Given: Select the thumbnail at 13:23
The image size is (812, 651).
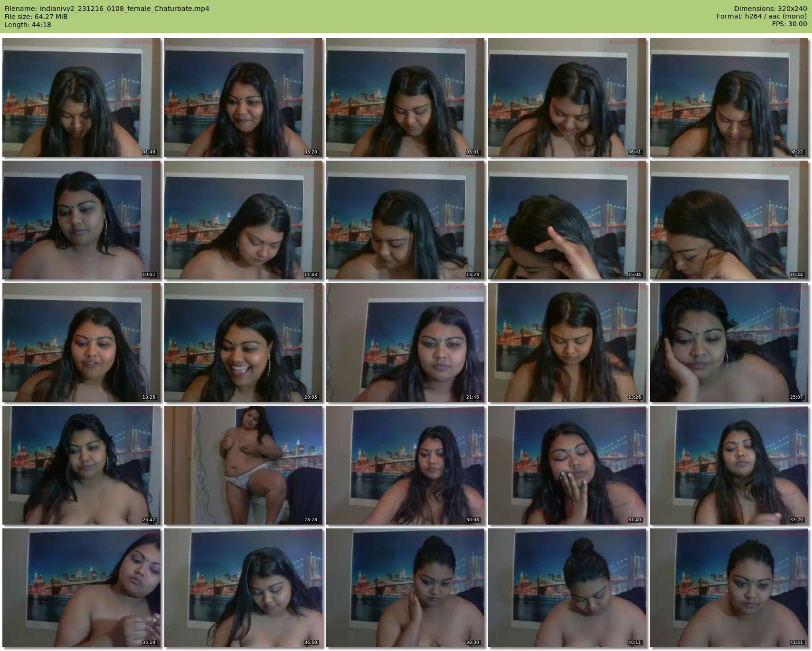Looking at the screenshot, I should click(x=405, y=220).
